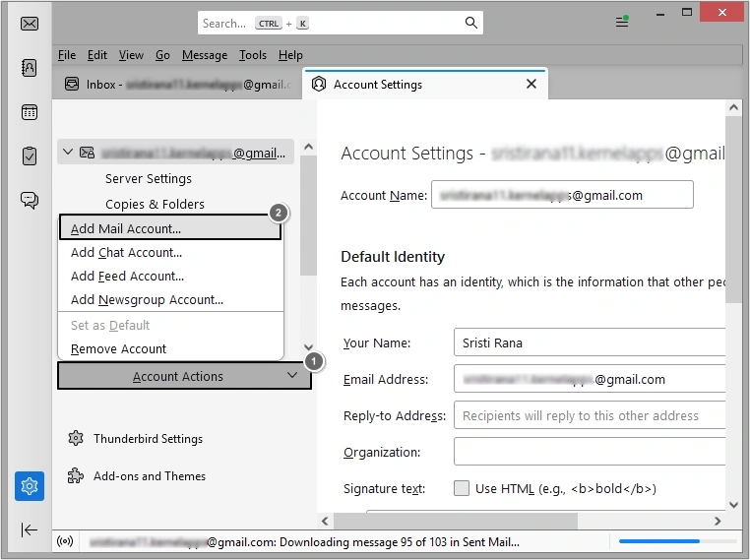Click the settings pane scroll-up arrow

point(733,107)
